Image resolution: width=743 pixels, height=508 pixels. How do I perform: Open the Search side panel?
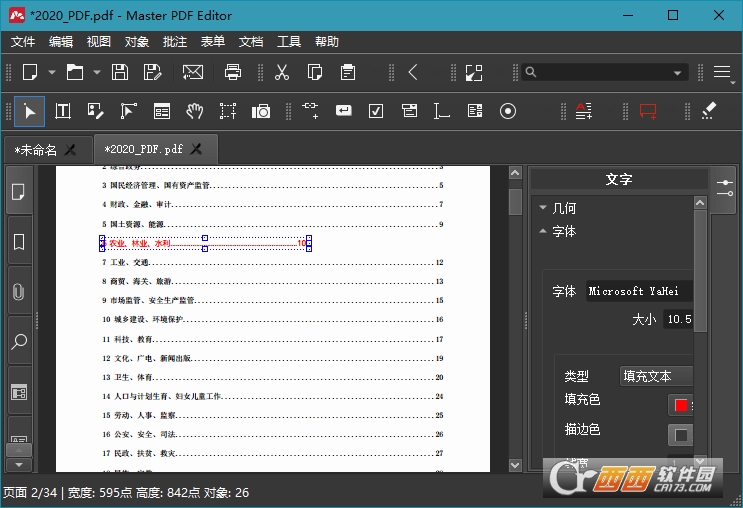[x=19, y=342]
